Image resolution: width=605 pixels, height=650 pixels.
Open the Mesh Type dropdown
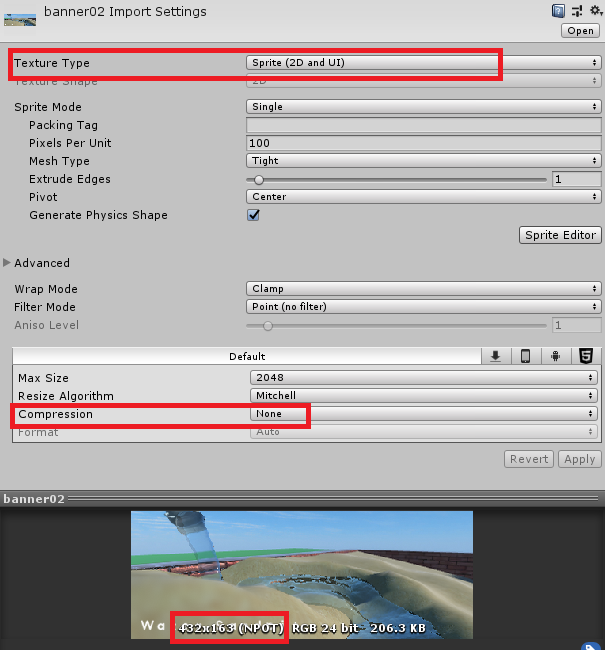point(423,160)
